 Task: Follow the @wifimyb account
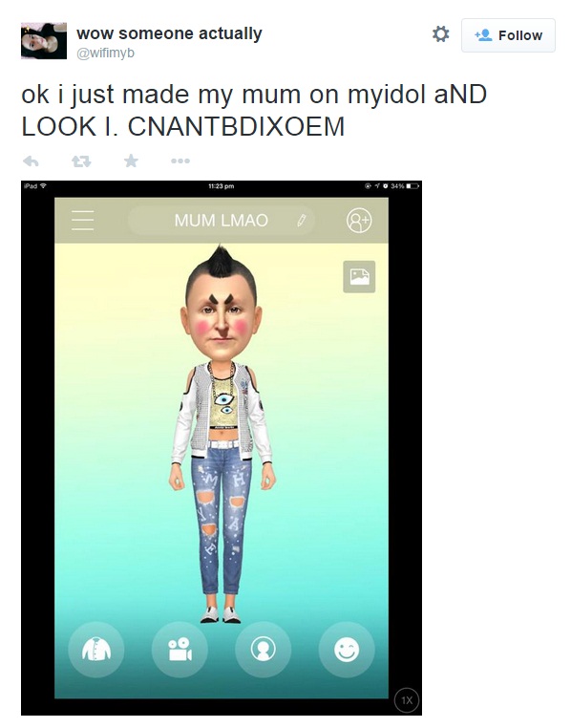pyautogui.click(x=508, y=35)
